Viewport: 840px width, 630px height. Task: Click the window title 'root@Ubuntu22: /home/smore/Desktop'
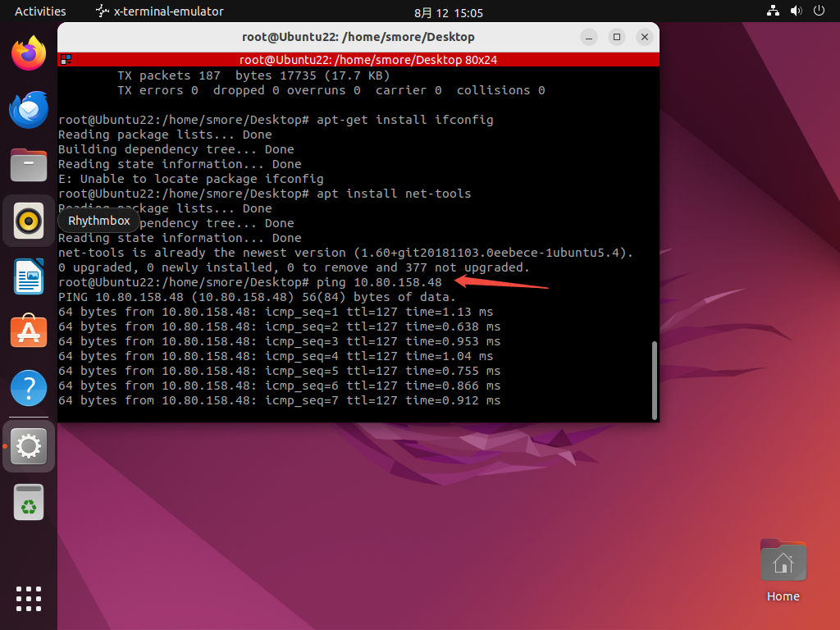358,37
